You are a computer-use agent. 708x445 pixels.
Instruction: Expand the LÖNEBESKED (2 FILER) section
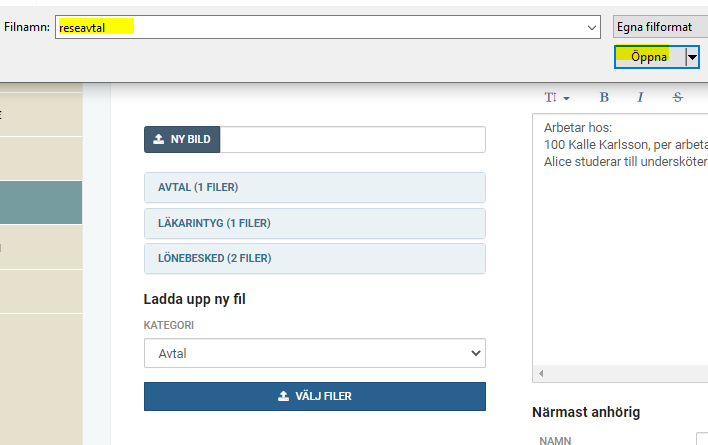315,259
